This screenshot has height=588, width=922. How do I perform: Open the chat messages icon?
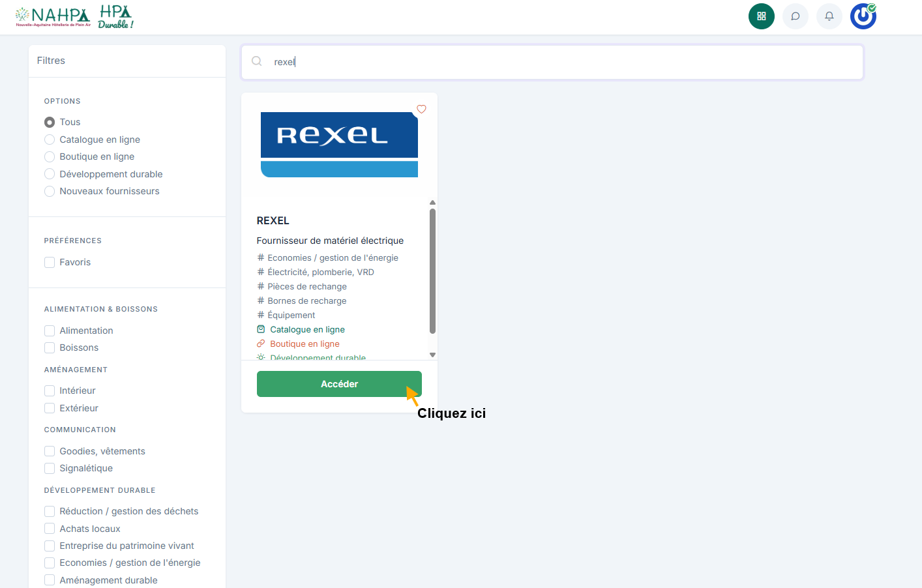coord(795,16)
